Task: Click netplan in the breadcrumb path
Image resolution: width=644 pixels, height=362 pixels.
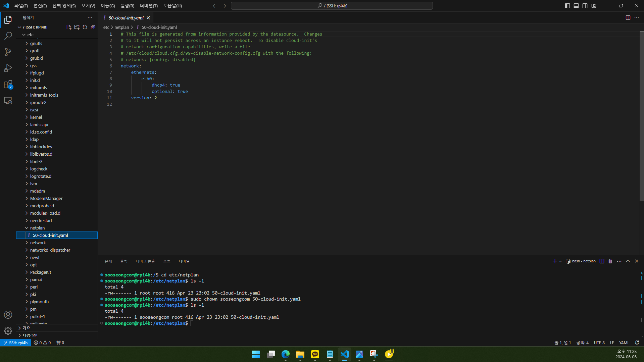Action: coord(121,27)
